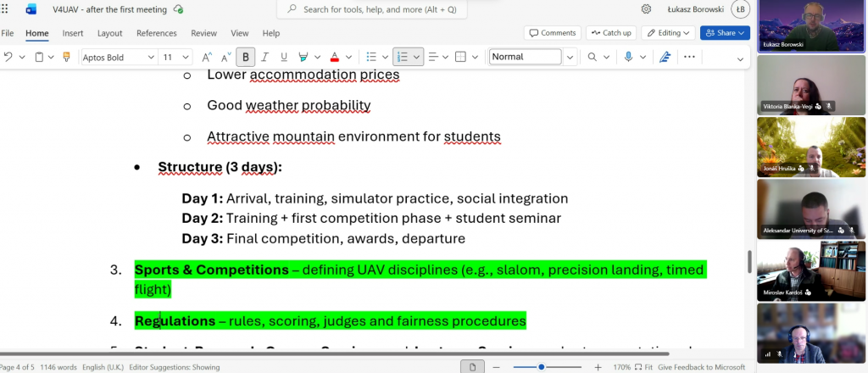Toggle bold formatting in the ribbon
The image size is (868, 373).
point(246,57)
